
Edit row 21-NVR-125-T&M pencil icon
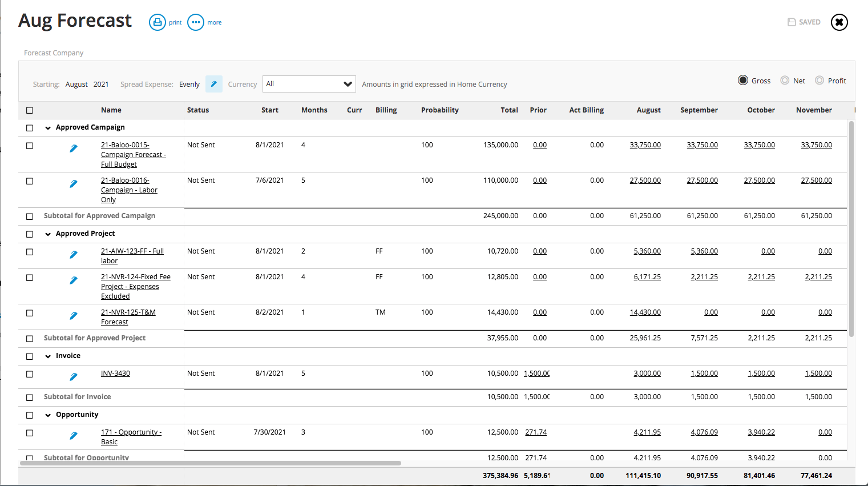[74, 316]
